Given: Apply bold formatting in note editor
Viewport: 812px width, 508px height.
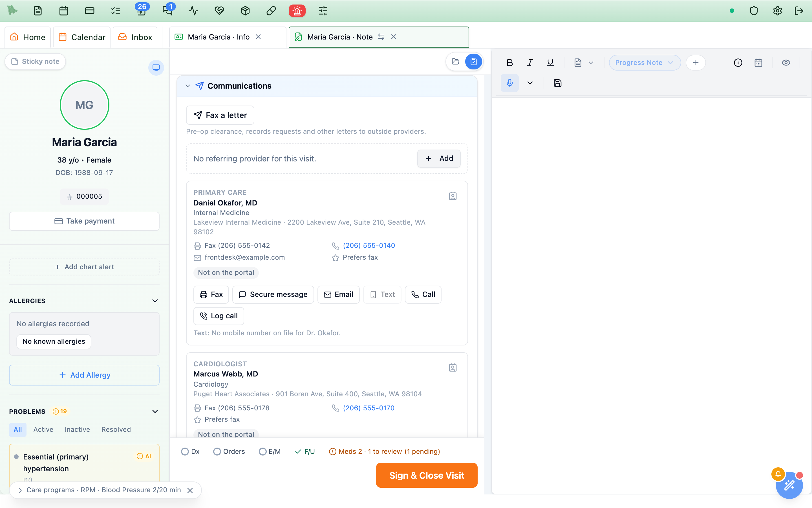Looking at the screenshot, I should 510,62.
